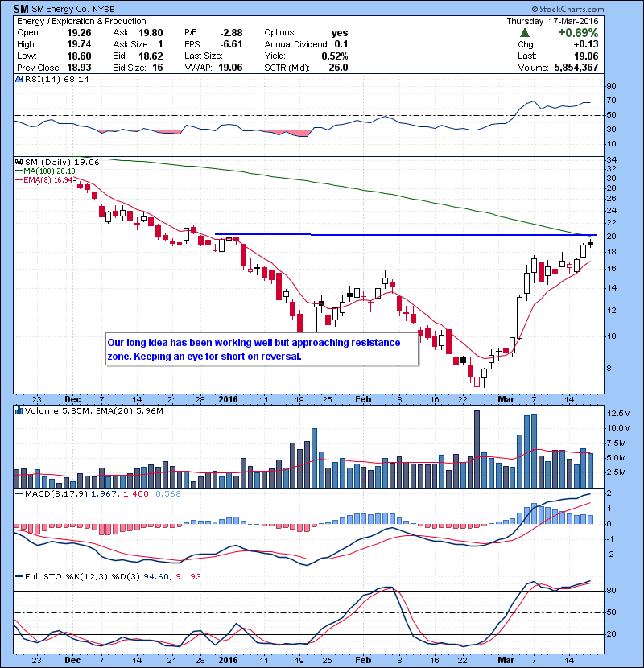Click the SM ticker symbol title
Image resolution: width=644 pixels, height=668 pixels.
21,9
